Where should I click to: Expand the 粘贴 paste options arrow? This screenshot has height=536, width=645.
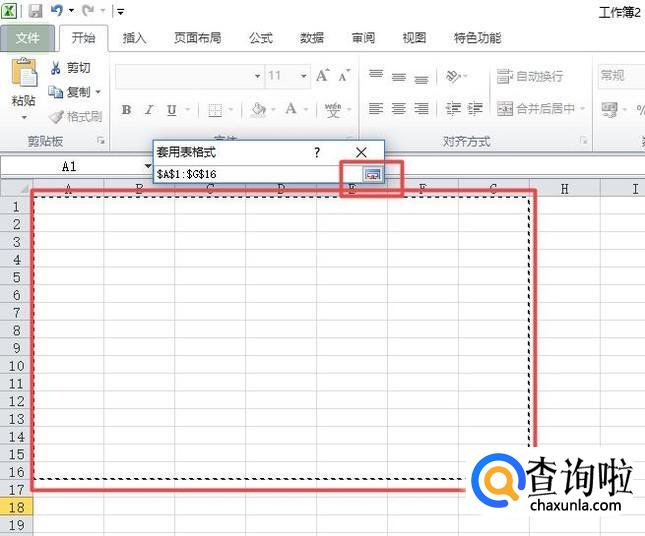24,118
